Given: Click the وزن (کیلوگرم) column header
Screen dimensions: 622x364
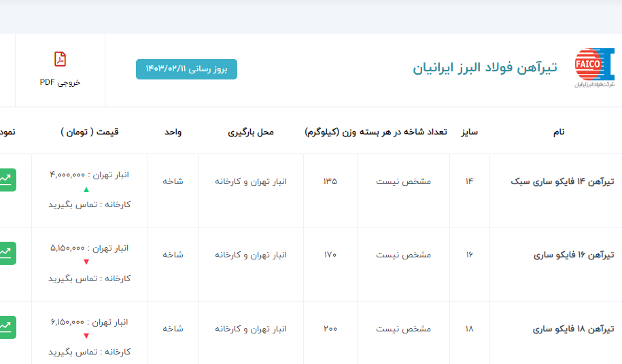Looking at the screenshot, I should point(330,132).
